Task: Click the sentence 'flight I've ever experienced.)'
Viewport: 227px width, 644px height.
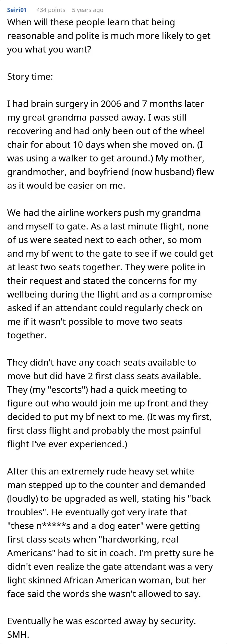Action: (67, 444)
